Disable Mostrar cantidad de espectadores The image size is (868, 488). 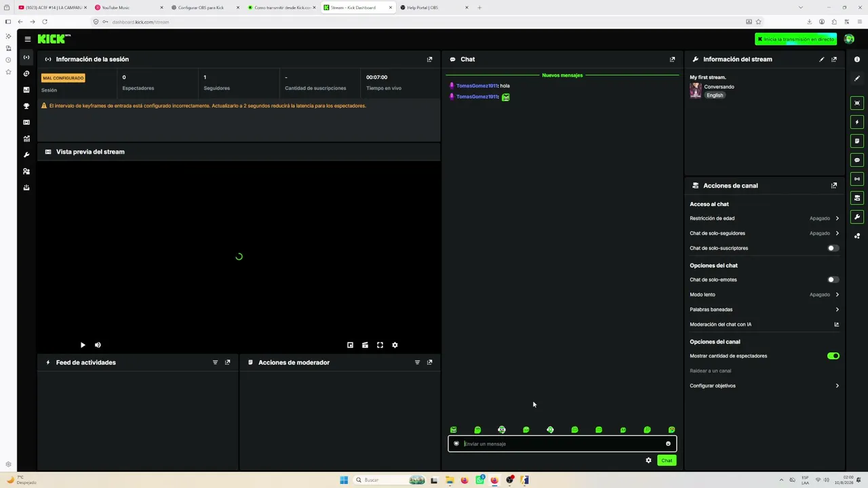833,356
